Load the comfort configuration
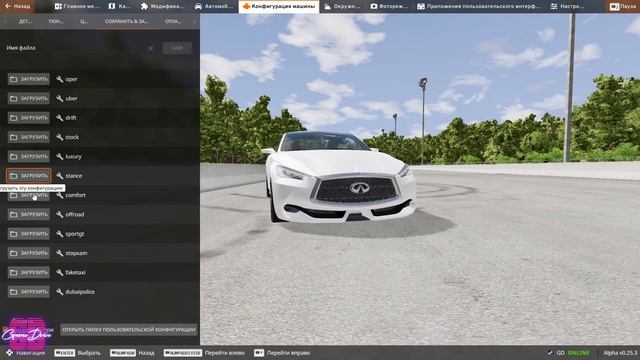Screen dimensions: 640x360 29,196
